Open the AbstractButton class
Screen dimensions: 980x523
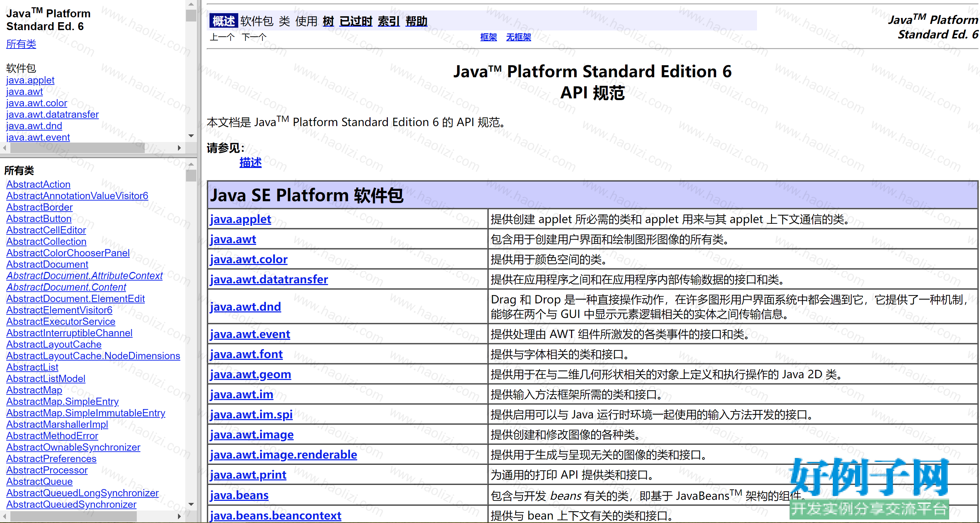pyautogui.click(x=39, y=219)
